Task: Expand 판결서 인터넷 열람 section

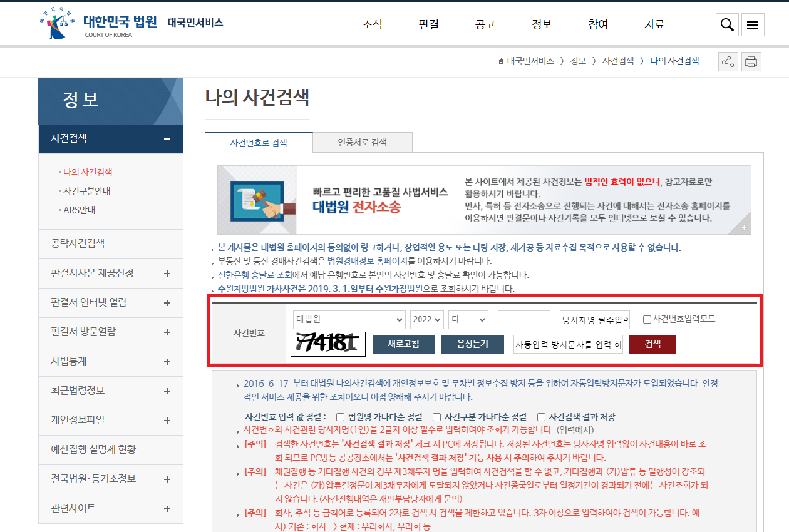Action: 167,303
